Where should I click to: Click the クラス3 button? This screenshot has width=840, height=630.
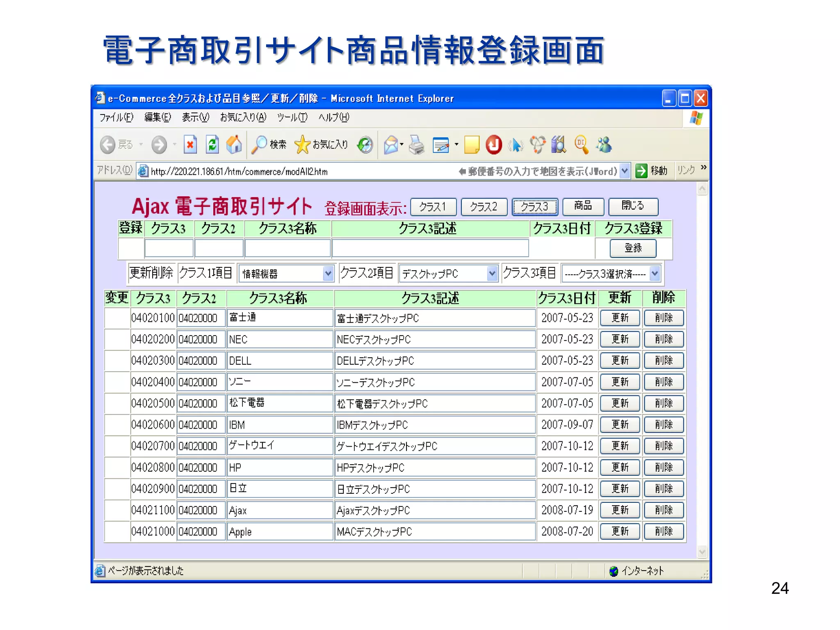(535, 207)
